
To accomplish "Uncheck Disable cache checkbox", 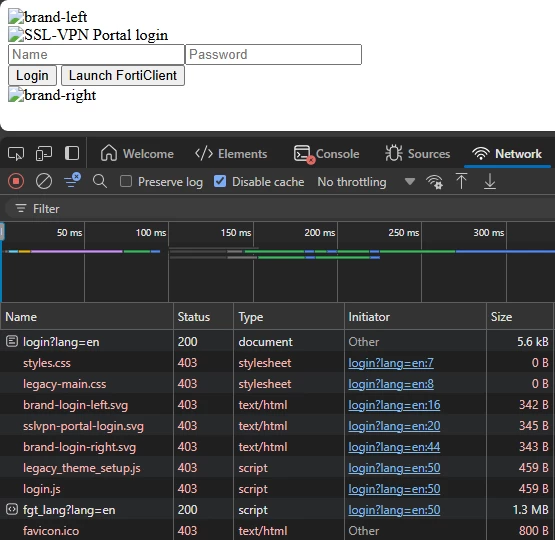I will click(220, 182).
